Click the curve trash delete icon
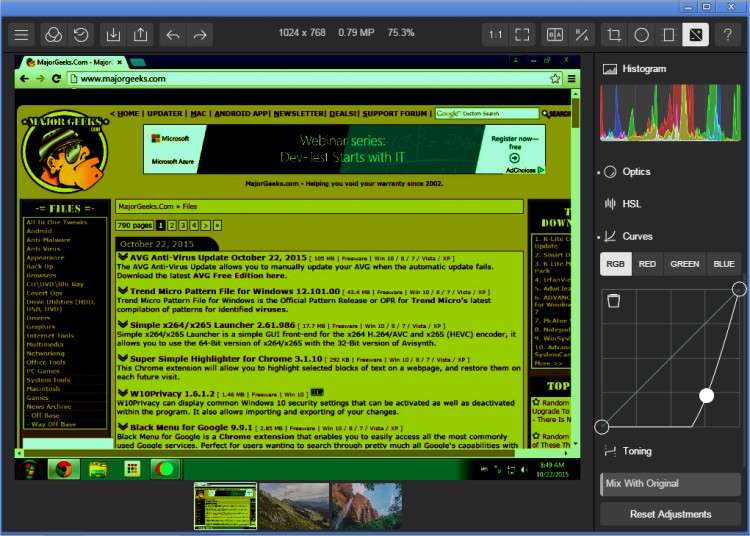 tap(614, 301)
